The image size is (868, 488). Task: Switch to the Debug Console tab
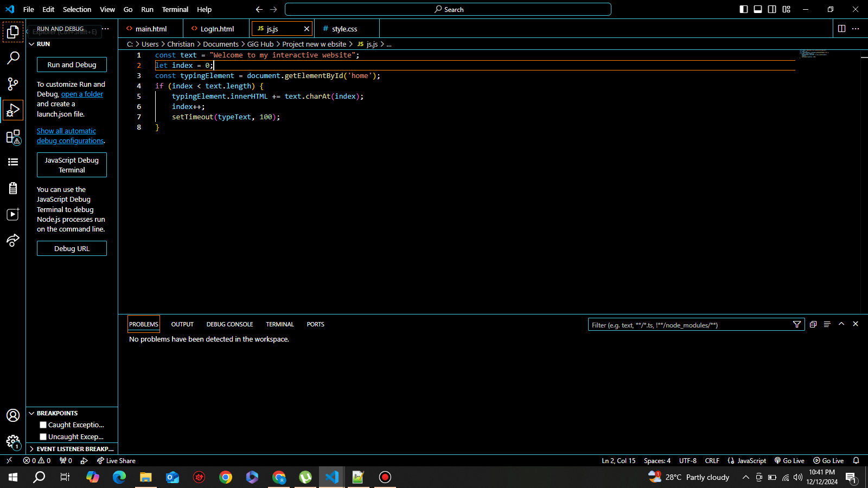coord(229,324)
